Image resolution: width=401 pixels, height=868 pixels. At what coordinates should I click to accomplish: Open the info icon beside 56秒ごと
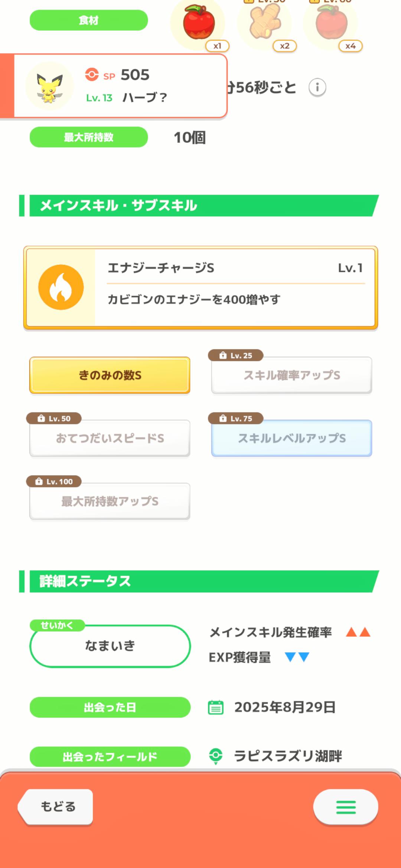pyautogui.click(x=317, y=88)
